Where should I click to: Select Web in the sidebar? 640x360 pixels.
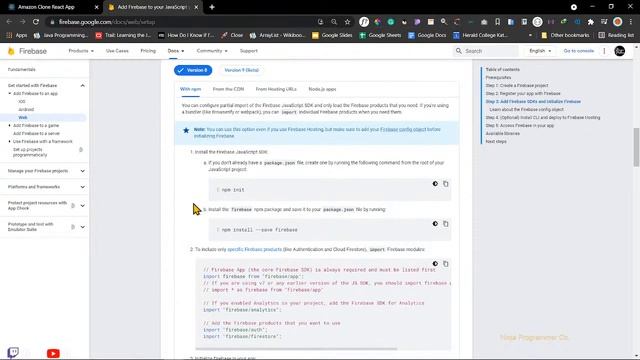pyautogui.click(x=23, y=118)
